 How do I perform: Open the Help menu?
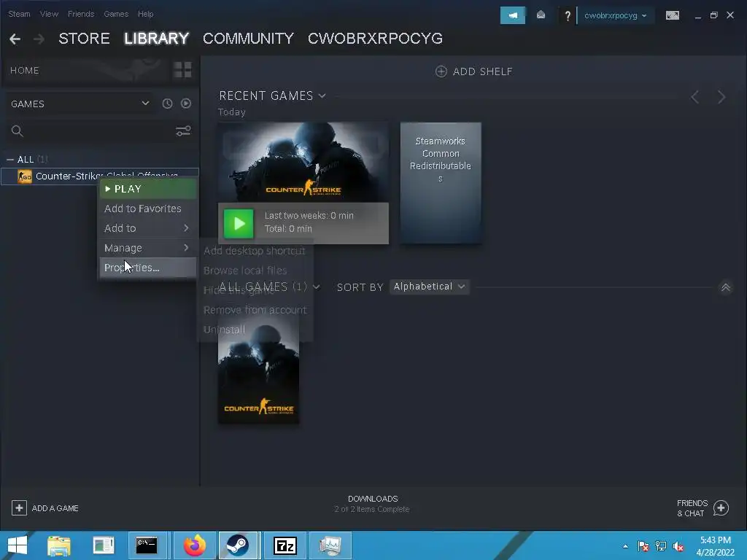click(146, 14)
